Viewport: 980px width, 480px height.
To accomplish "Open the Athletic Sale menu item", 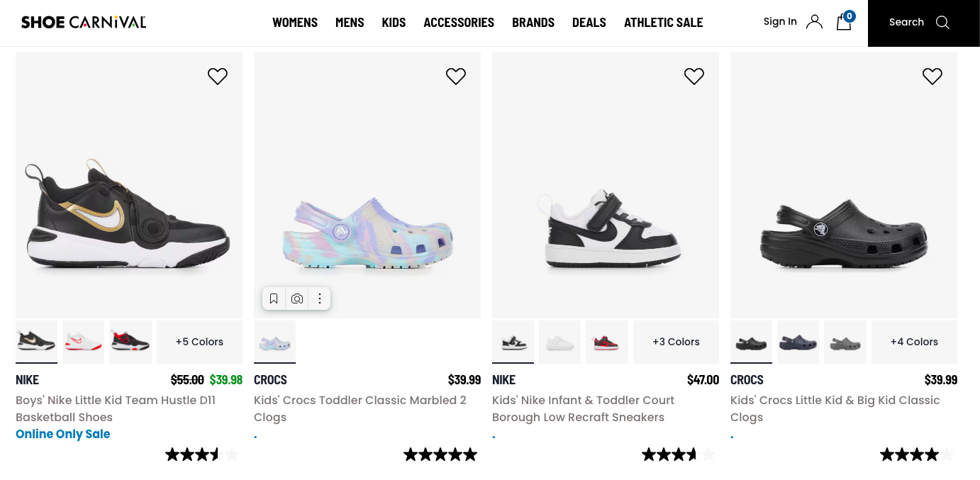I will [x=663, y=23].
